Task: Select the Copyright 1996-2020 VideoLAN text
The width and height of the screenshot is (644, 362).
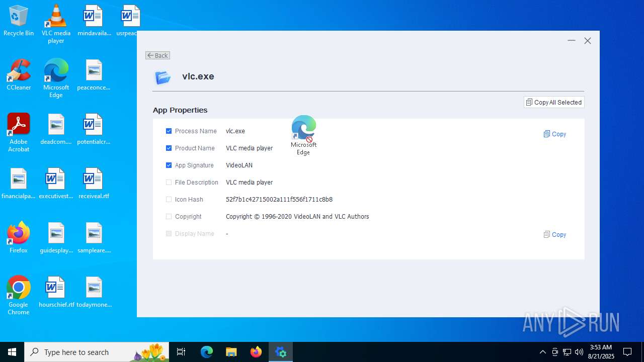Action: point(297,217)
